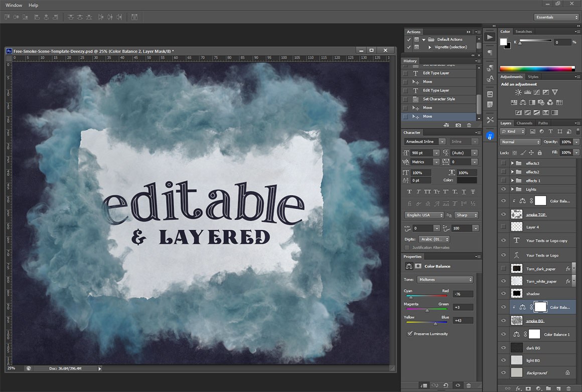Add a Curves adjustment layer
Screen dimensions: 582x392
(x=537, y=92)
